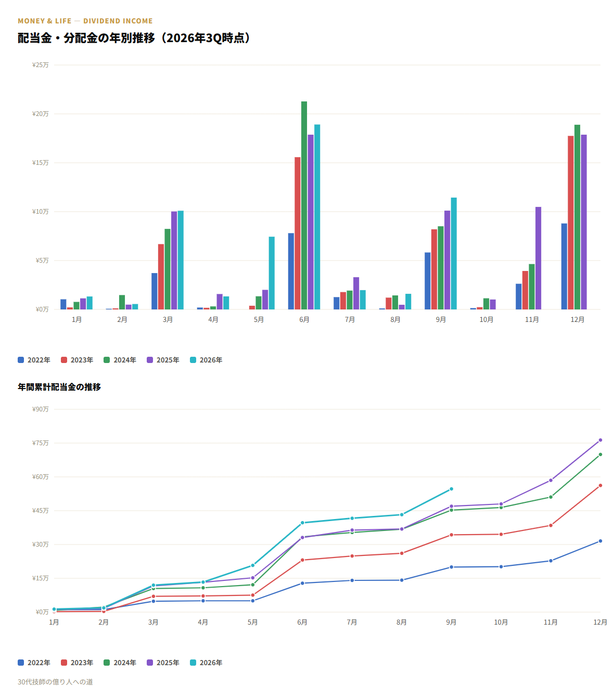614x700 pixels.
Task: Click the 30代技師の億り人への道 footer text
Action: click(55, 682)
